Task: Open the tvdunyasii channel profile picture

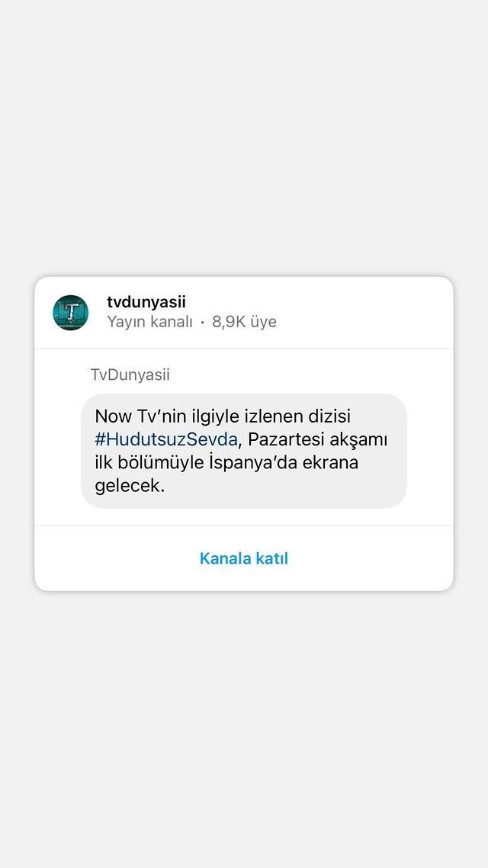Action: tap(71, 313)
